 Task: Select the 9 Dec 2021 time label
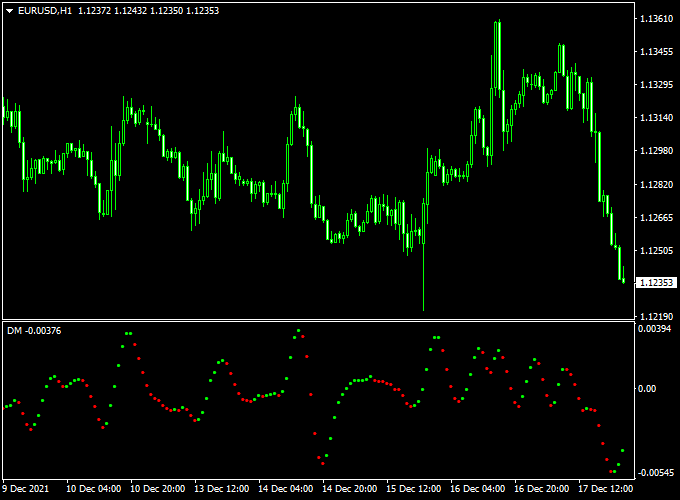point(26,489)
